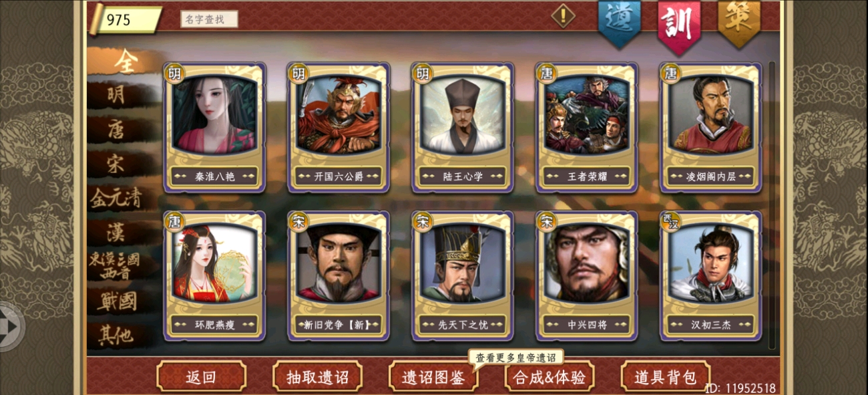Tap the blue 遗 banner icon
868x395 pixels.
pos(619,22)
